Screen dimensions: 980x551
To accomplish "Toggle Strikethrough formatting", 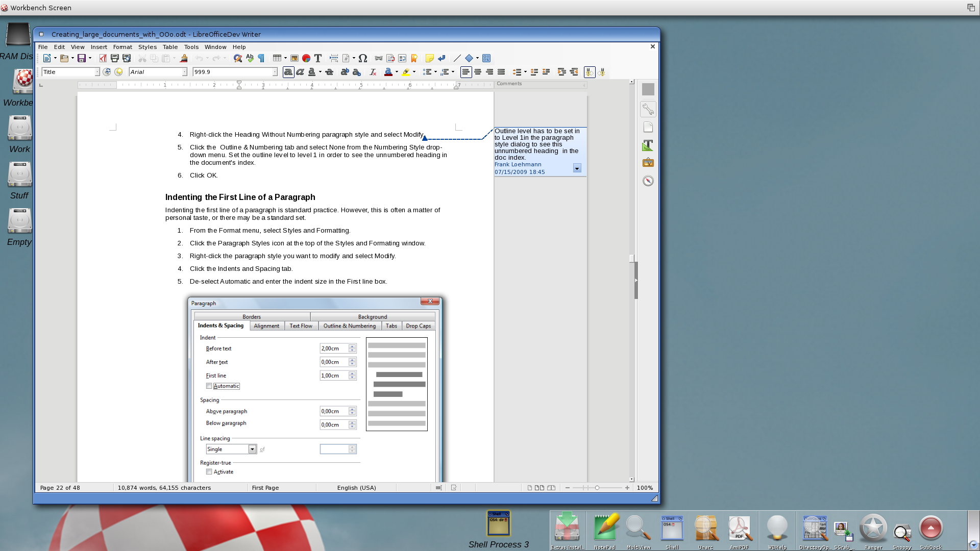I will [329, 72].
